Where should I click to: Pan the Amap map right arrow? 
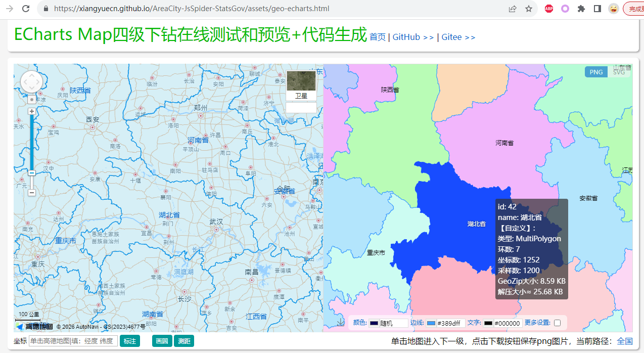coord(39,82)
